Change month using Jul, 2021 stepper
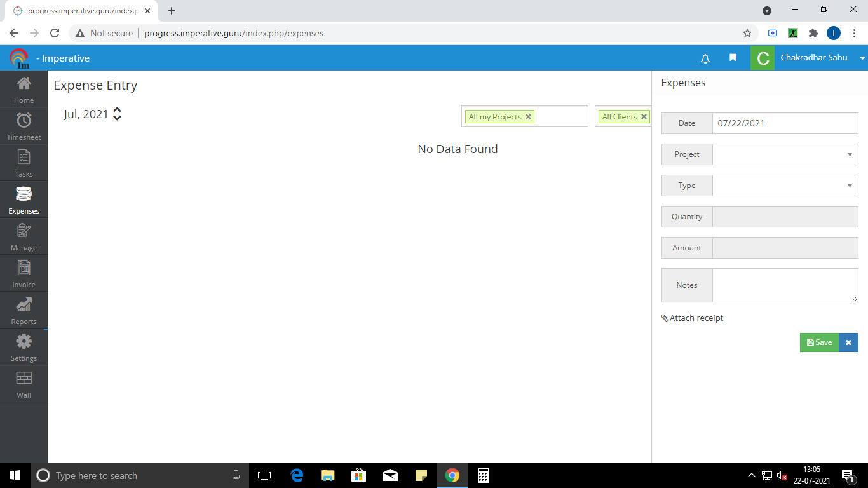 pos(117,114)
